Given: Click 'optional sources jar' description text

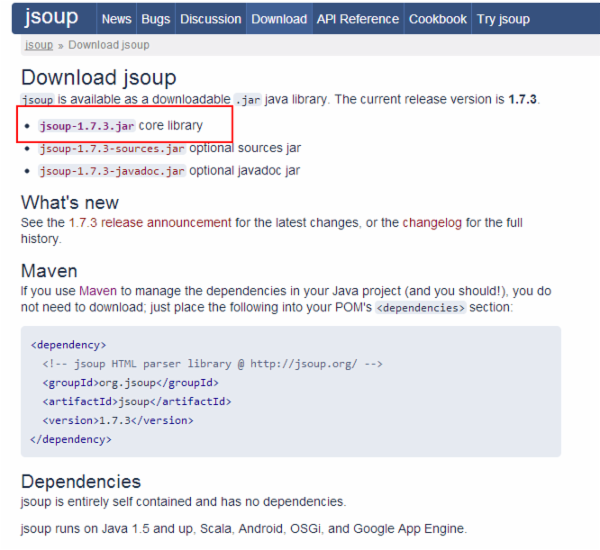Looking at the screenshot, I should 245,148.
